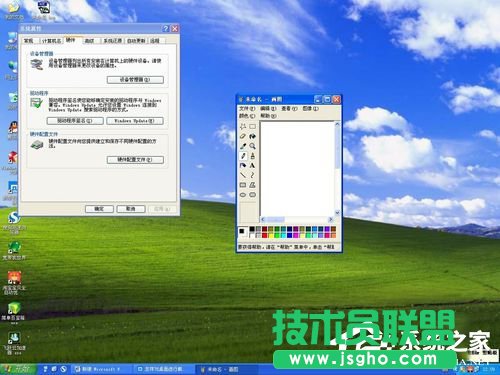Click Paint's horizontal scrollbar right arrow
Viewport: 500px width, 375px height.
331,219
